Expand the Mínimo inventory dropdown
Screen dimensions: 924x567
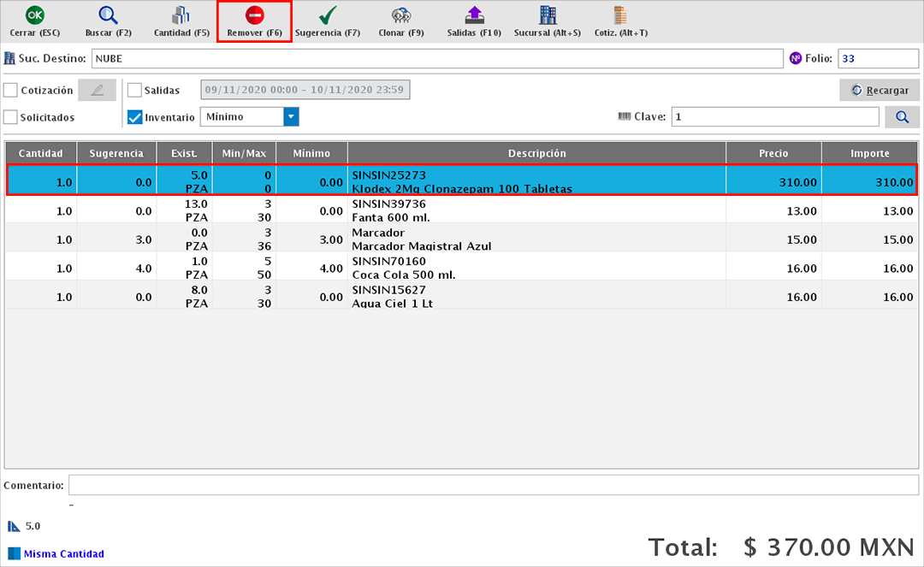[291, 117]
